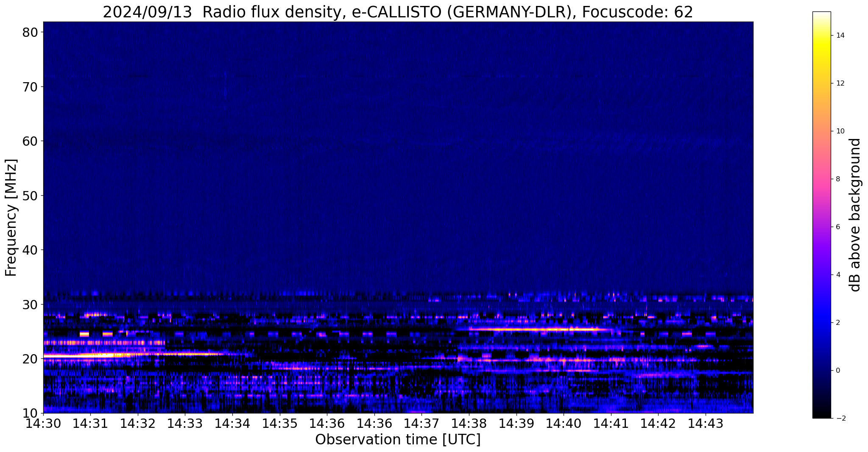Select the 14:34 time tick label
Image resolution: width=868 pixels, height=452 pixels.
click(x=232, y=423)
